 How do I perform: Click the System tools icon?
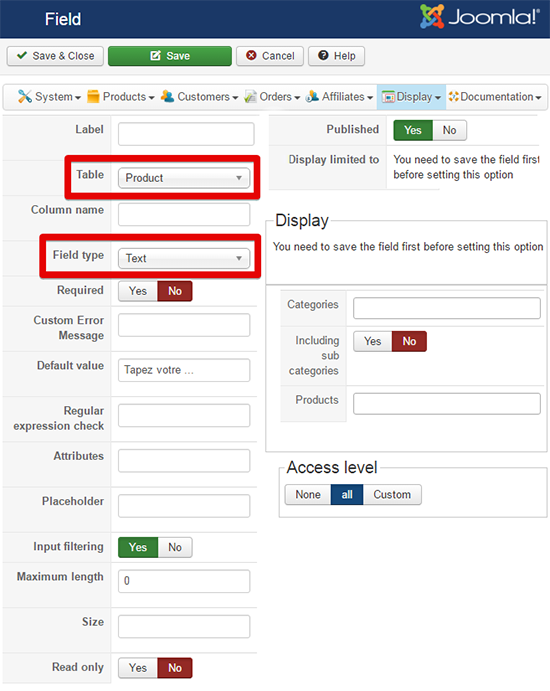(x=25, y=97)
